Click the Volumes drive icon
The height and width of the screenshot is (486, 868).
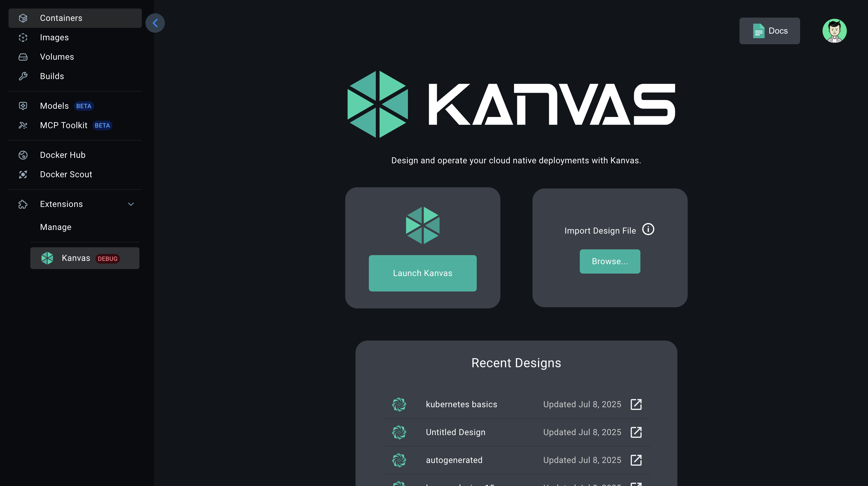tap(23, 57)
